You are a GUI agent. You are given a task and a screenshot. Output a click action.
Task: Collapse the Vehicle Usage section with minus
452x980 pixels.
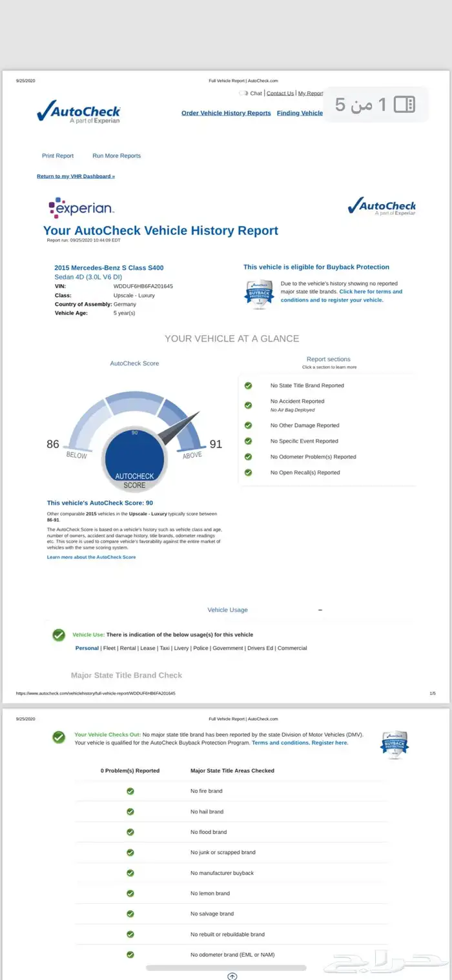click(x=320, y=610)
